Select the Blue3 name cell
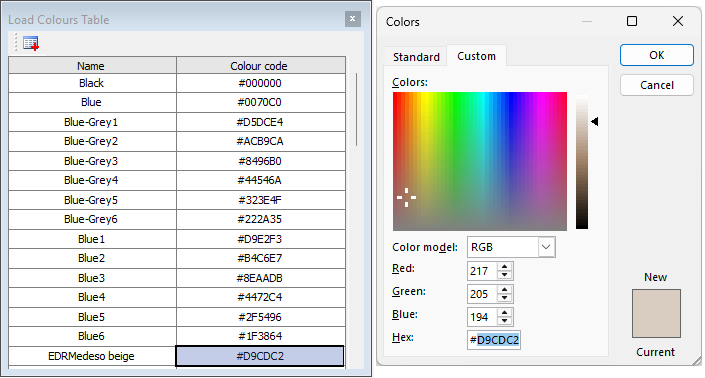Viewport: 705px width, 378px height. pos(92,278)
